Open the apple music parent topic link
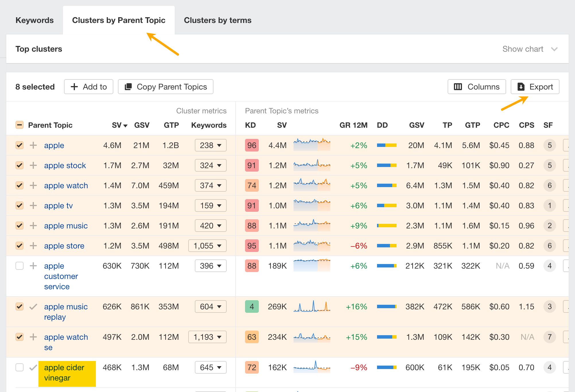575x392 pixels. coord(66,226)
